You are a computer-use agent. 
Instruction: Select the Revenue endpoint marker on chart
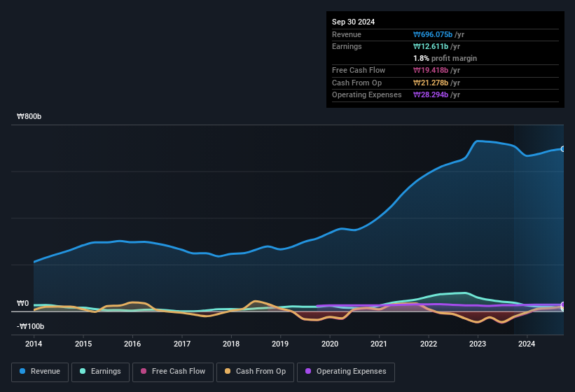[563, 148]
